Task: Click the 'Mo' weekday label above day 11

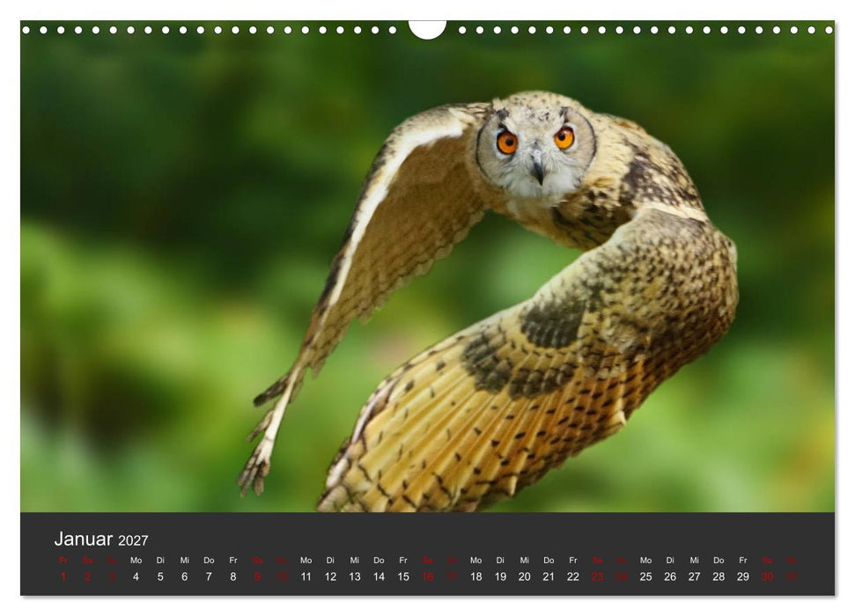Action: pos(306,561)
